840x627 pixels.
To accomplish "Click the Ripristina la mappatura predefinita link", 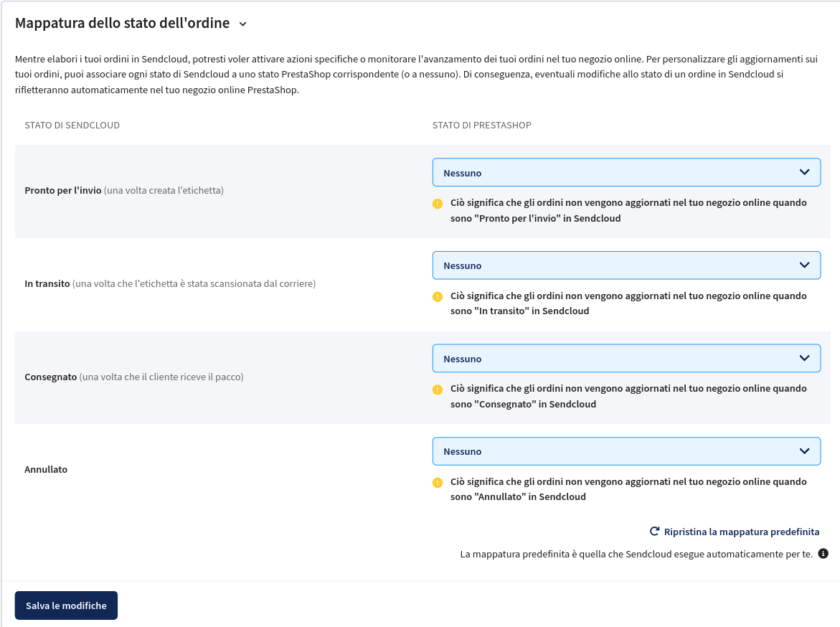I will (735, 532).
